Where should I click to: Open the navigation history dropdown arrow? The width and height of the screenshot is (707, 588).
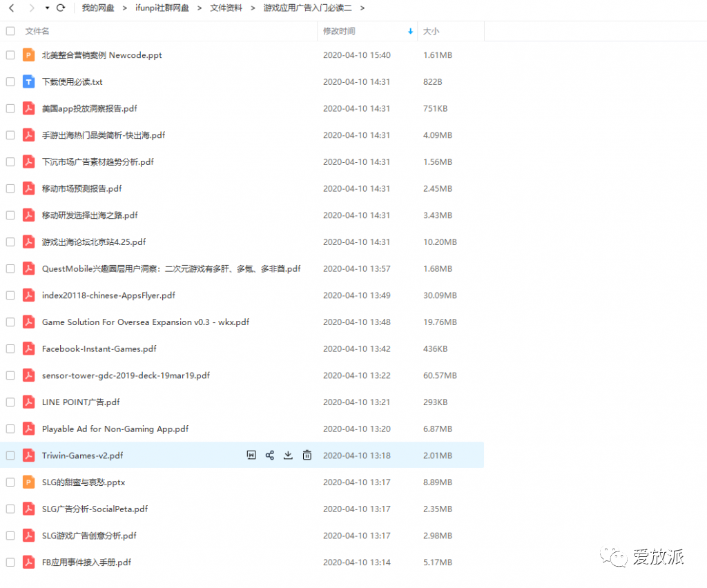[x=47, y=8]
